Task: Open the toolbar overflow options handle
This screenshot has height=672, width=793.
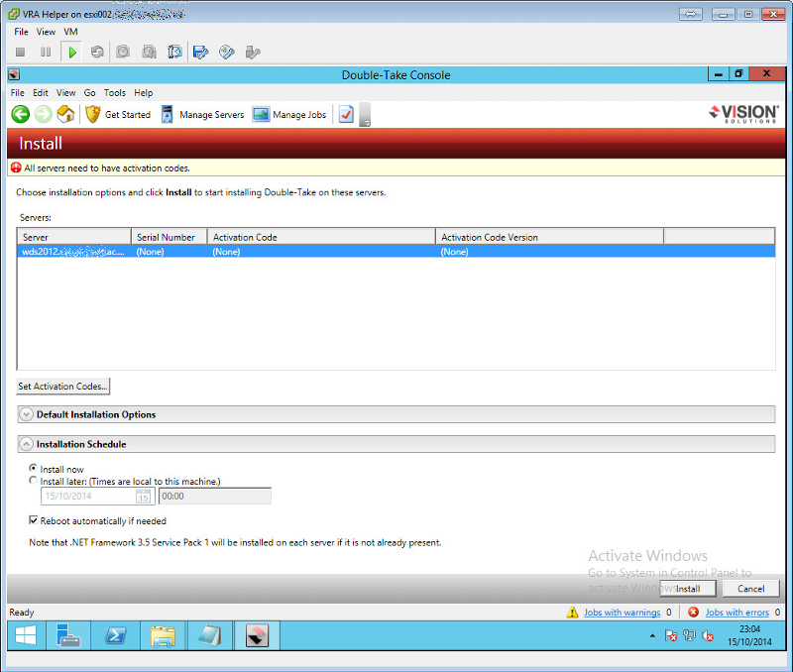Action: [365, 115]
